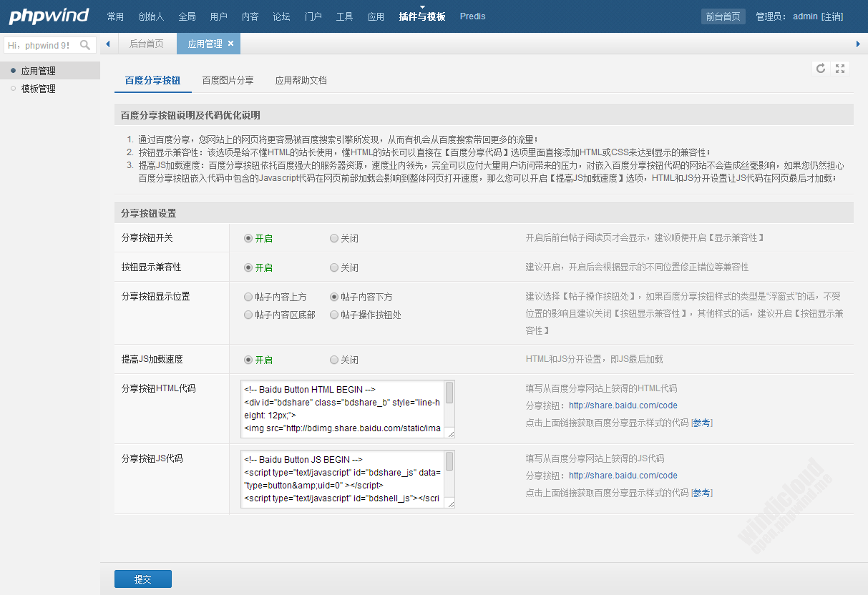The width and height of the screenshot is (868, 595).
Task: Click the 分享按钮开关 row label
Action: click(147, 237)
